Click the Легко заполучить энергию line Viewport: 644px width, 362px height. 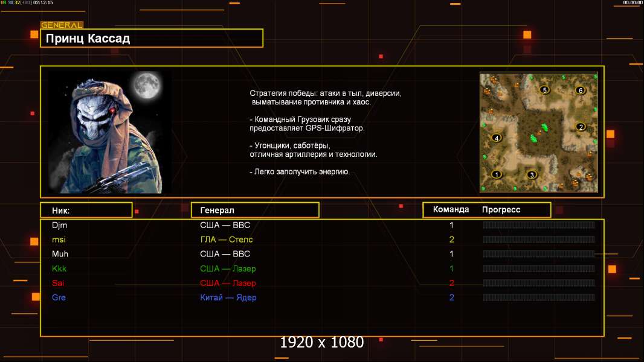click(x=300, y=172)
